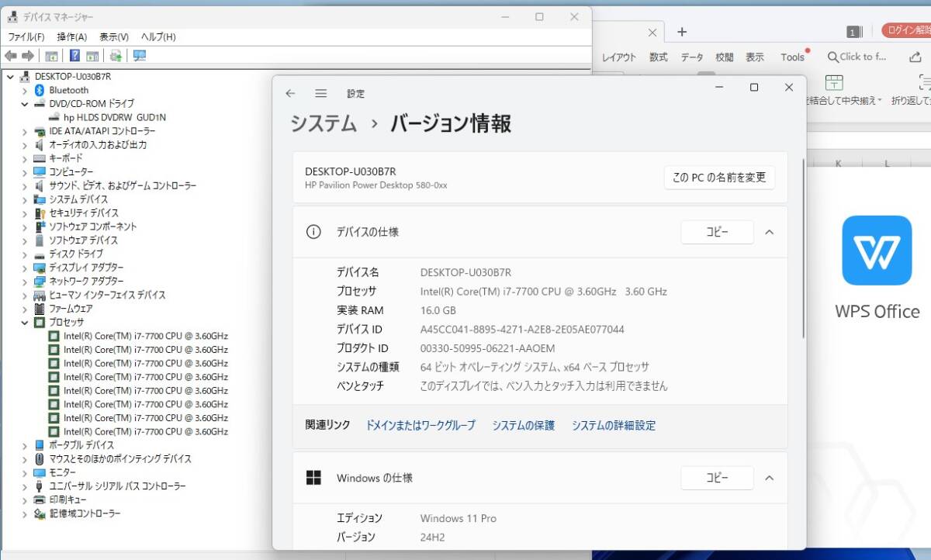Open Help via the blue question mark icon
This screenshot has height=560, width=931.
click(74, 56)
